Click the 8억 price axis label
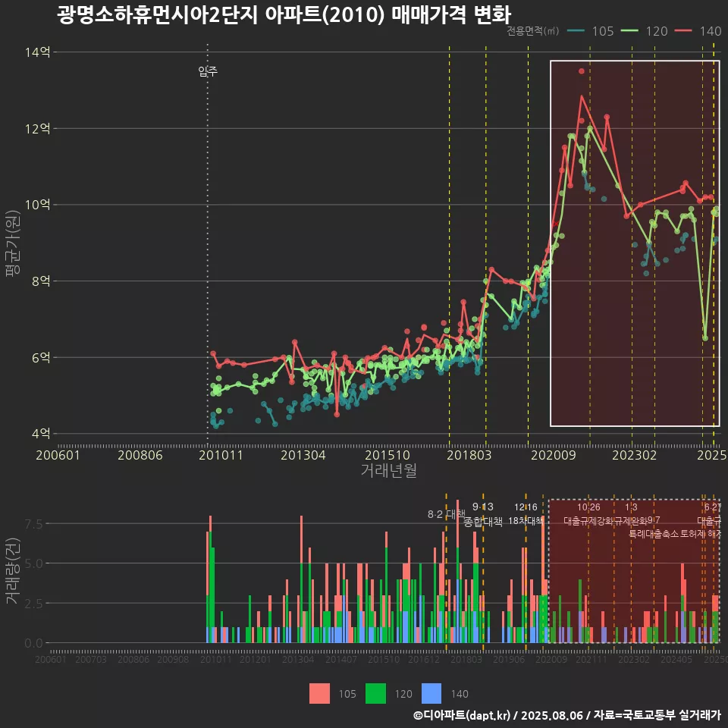 [x=41, y=281]
